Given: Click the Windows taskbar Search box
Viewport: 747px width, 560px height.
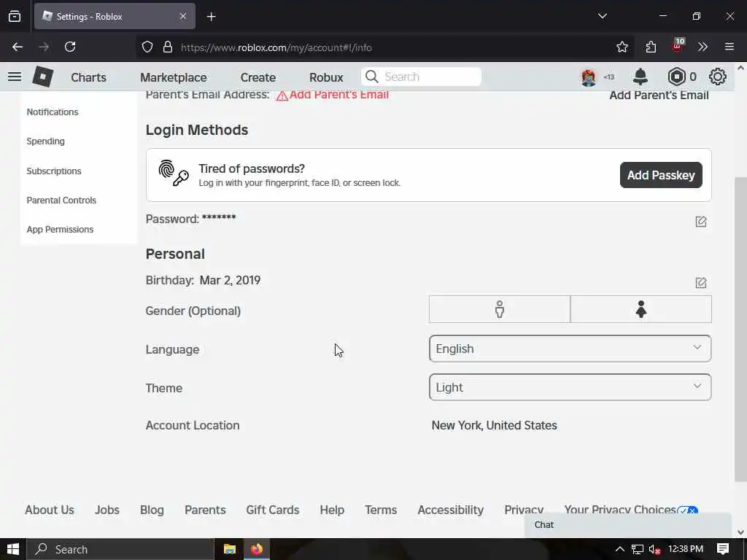Looking at the screenshot, I should tap(120, 549).
